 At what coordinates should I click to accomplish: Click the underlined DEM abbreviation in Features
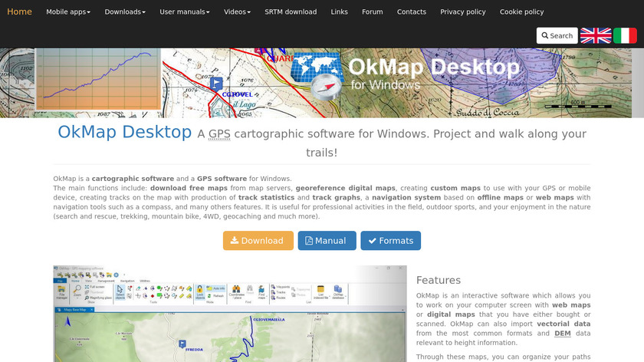click(x=562, y=333)
